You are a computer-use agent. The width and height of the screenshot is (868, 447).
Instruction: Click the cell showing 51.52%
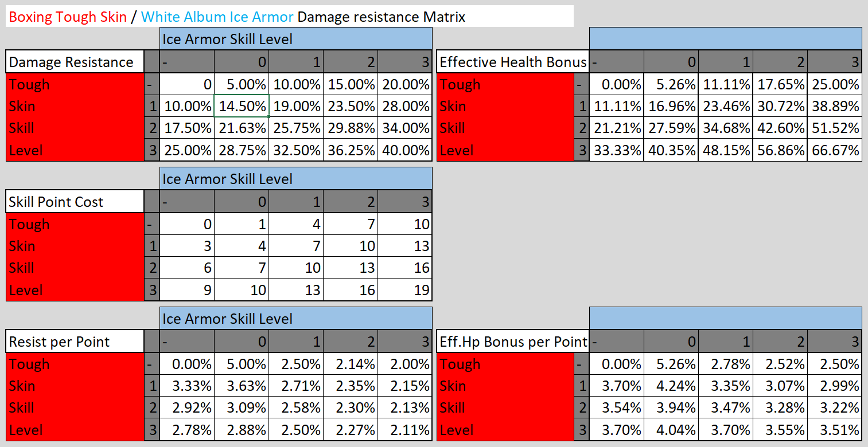point(835,128)
